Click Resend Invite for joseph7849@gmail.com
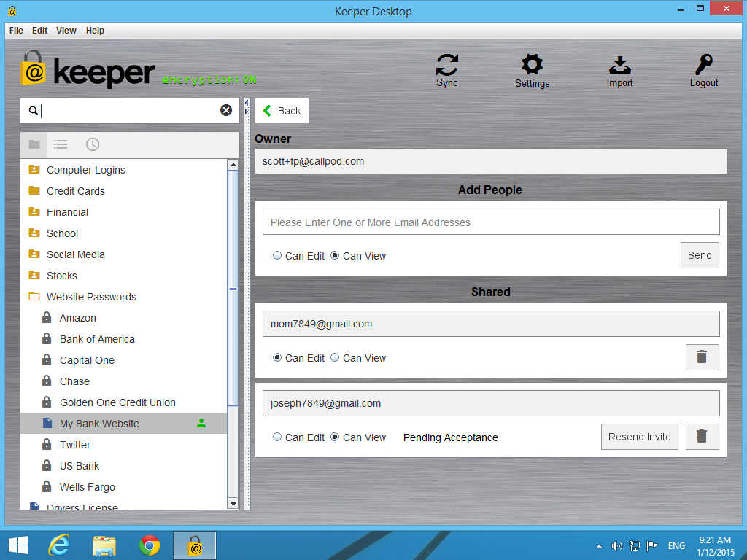Screen dimensions: 747x560 639,437
